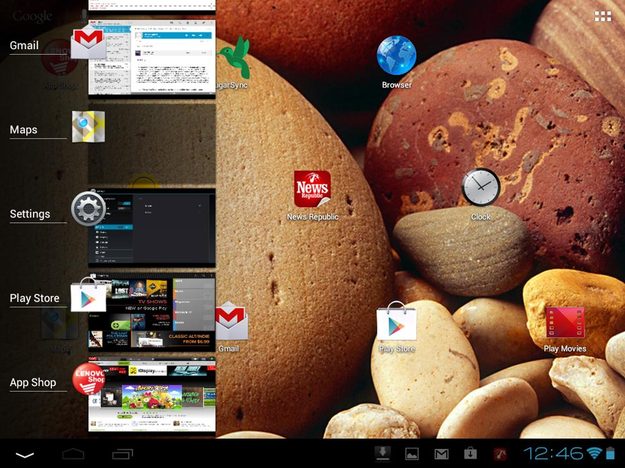Tap the Maps label in recents list

point(24,130)
